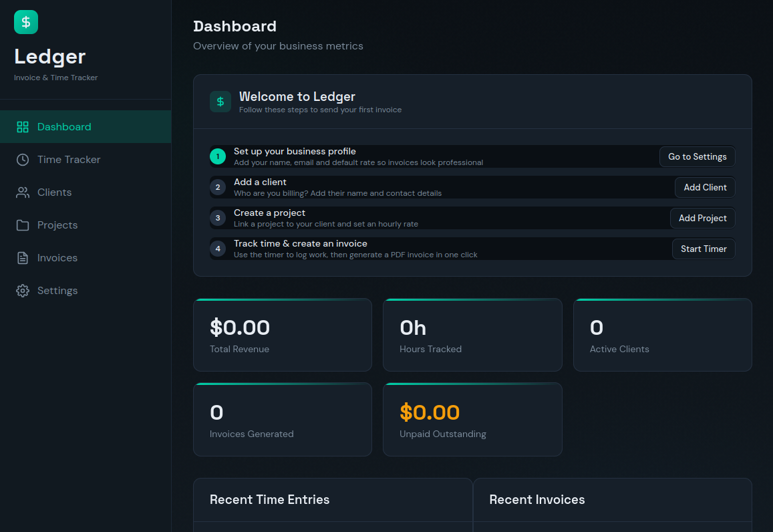Screen dimensions: 773x532
Task: Click the step 1 green circle badge
Action: point(218,156)
